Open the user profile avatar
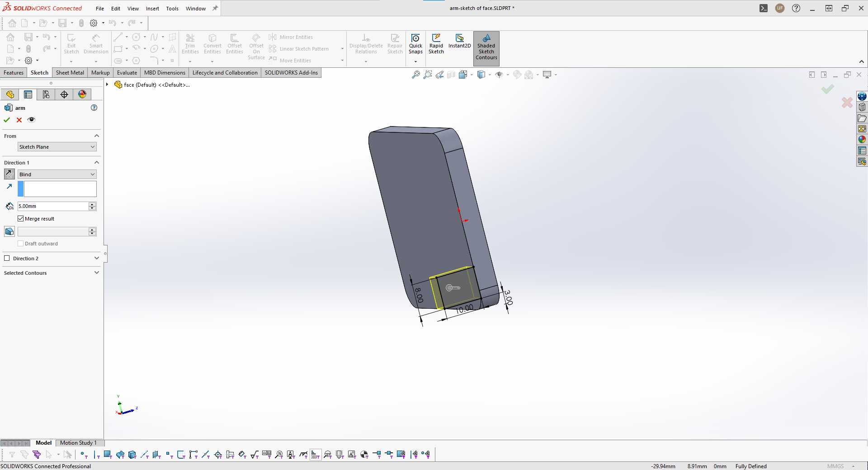The height and width of the screenshot is (470, 868). pyautogui.click(x=780, y=8)
